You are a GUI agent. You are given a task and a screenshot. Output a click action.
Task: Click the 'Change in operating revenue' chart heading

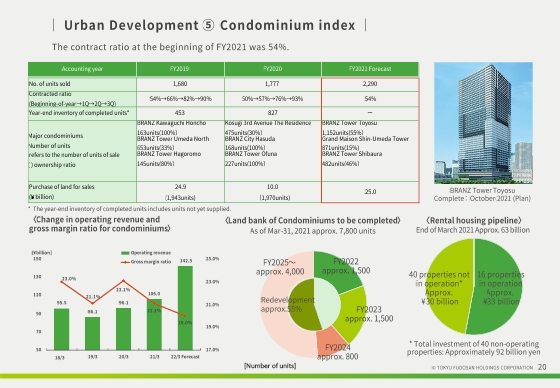pyautogui.click(x=100, y=224)
